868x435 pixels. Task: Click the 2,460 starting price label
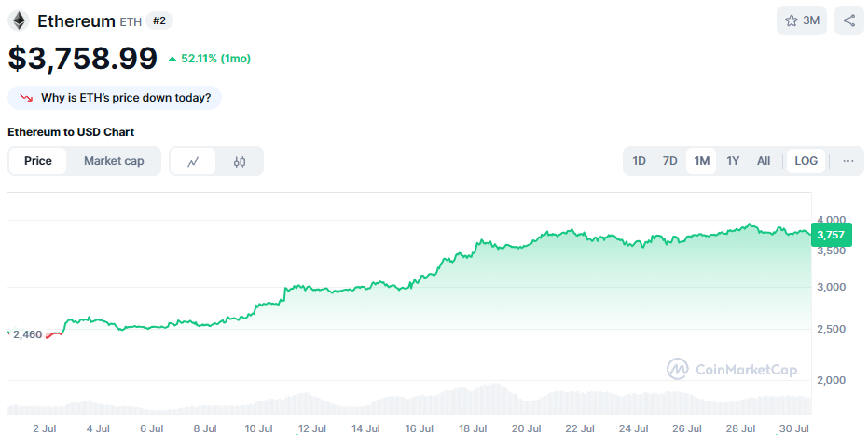point(27,334)
